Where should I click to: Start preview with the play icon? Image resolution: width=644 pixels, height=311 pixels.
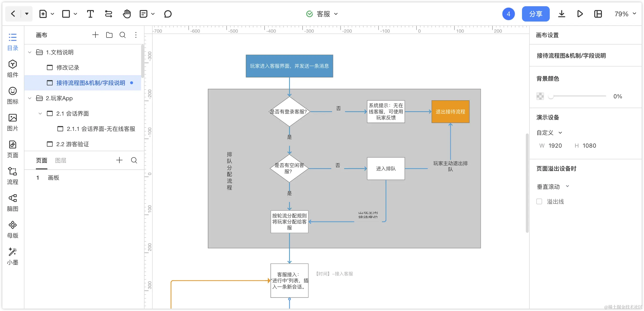tap(580, 14)
